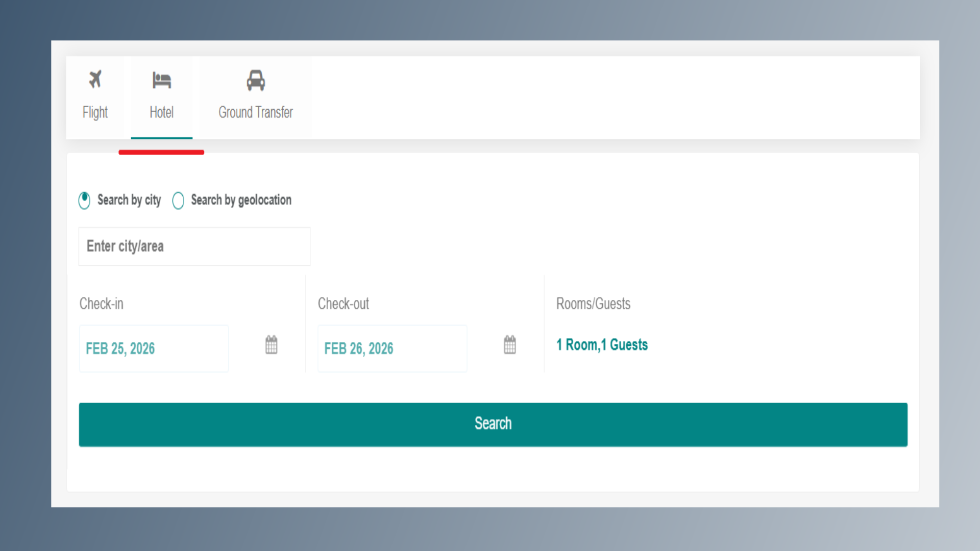The width and height of the screenshot is (980, 551).
Task: Switch to the Flight tab label
Action: [x=95, y=112]
